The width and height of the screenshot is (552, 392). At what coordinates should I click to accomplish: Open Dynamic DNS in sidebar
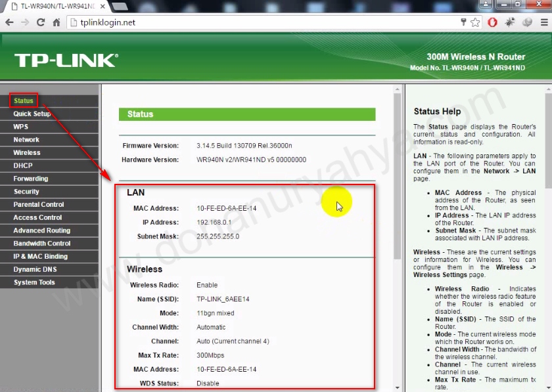(x=49, y=269)
